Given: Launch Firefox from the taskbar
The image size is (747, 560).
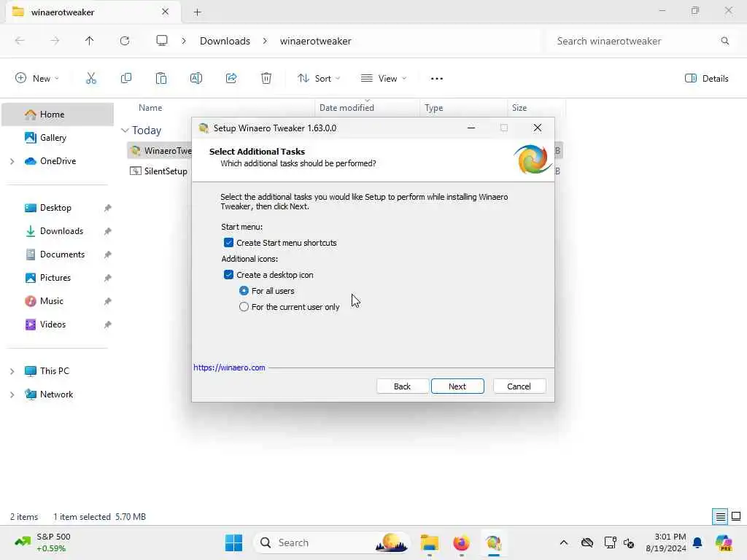Looking at the screenshot, I should (x=461, y=542).
